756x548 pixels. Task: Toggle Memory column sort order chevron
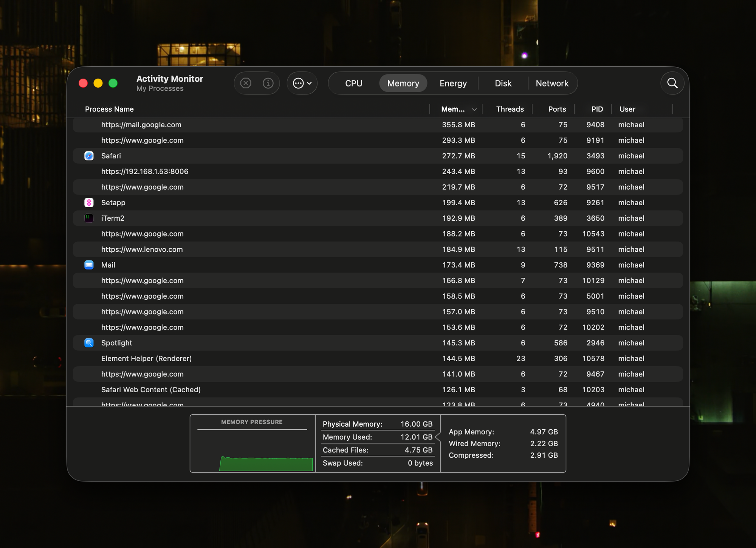(474, 110)
